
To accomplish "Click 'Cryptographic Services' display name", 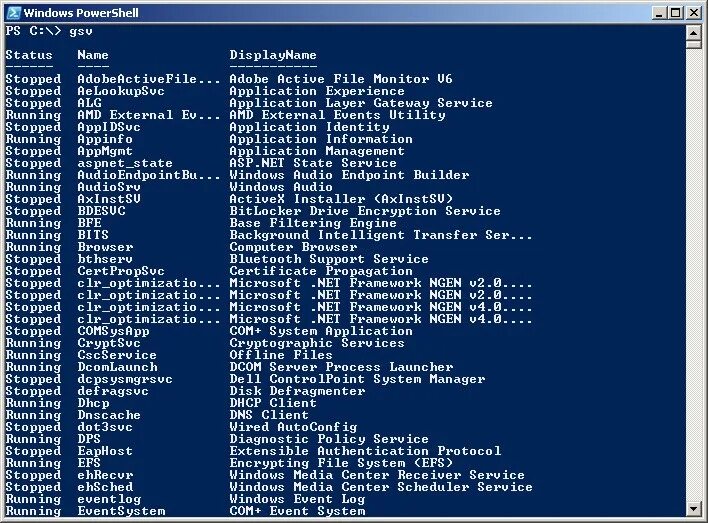I will pyautogui.click(x=317, y=343).
